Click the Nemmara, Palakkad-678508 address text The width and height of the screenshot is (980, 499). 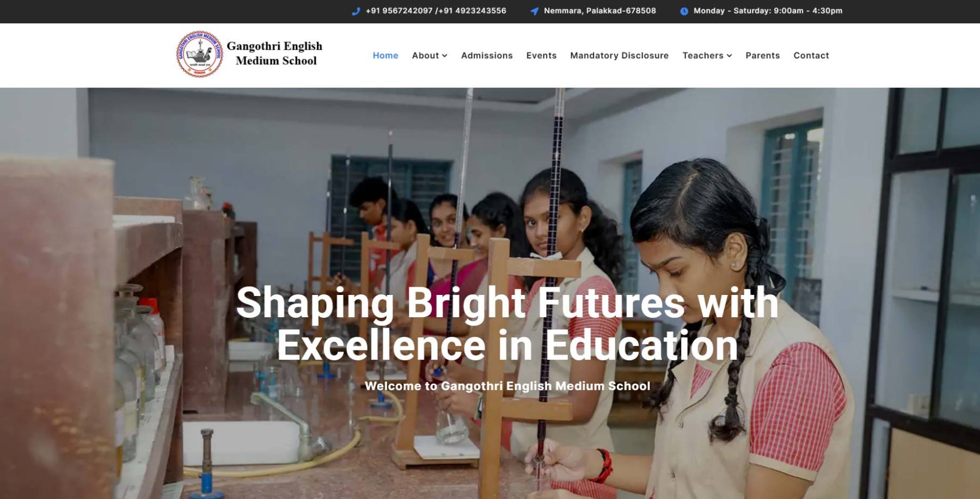[x=600, y=11]
